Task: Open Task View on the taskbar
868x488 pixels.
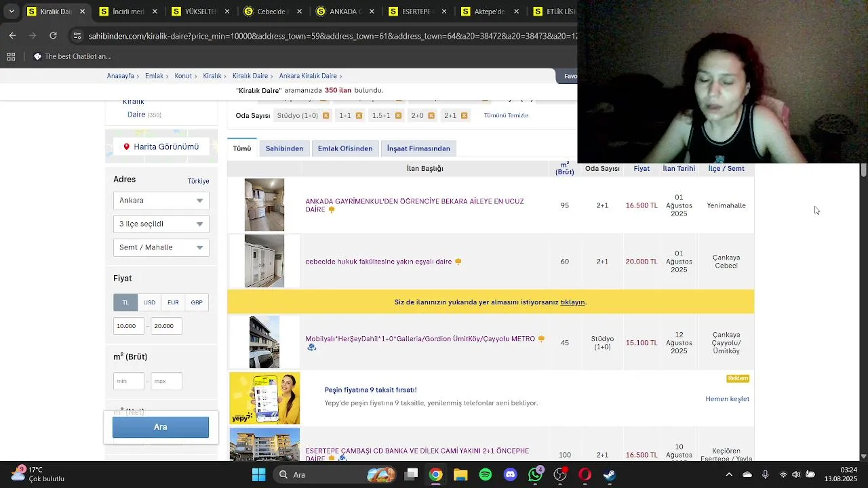Action: [x=411, y=474]
